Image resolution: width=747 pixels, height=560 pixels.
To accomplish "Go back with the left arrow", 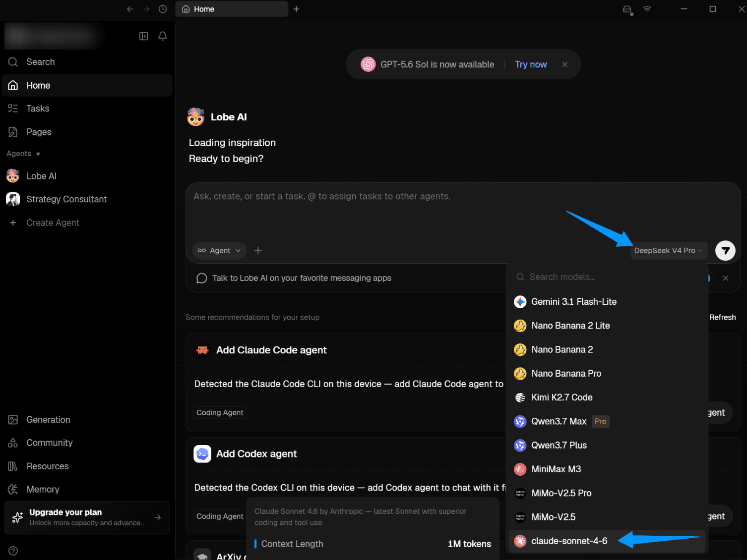I will tap(130, 9).
